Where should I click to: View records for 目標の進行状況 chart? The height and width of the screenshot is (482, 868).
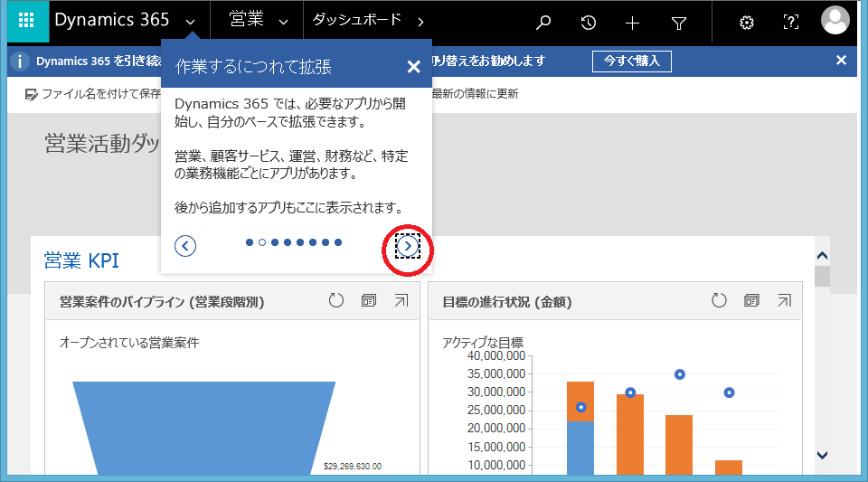pos(751,300)
